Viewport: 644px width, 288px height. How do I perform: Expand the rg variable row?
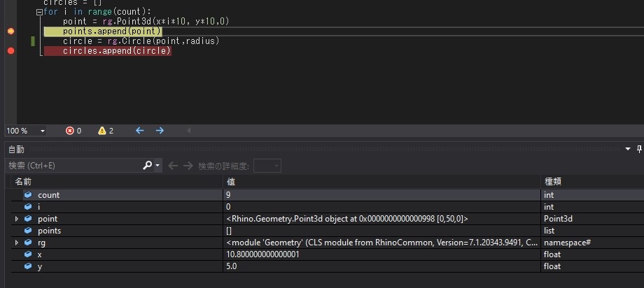(x=16, y=243)
